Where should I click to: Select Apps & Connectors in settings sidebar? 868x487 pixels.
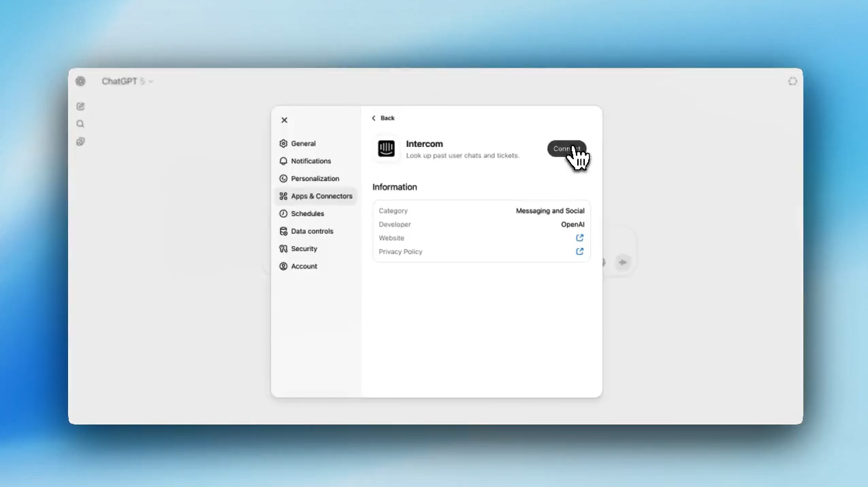[x=321, y=197]
